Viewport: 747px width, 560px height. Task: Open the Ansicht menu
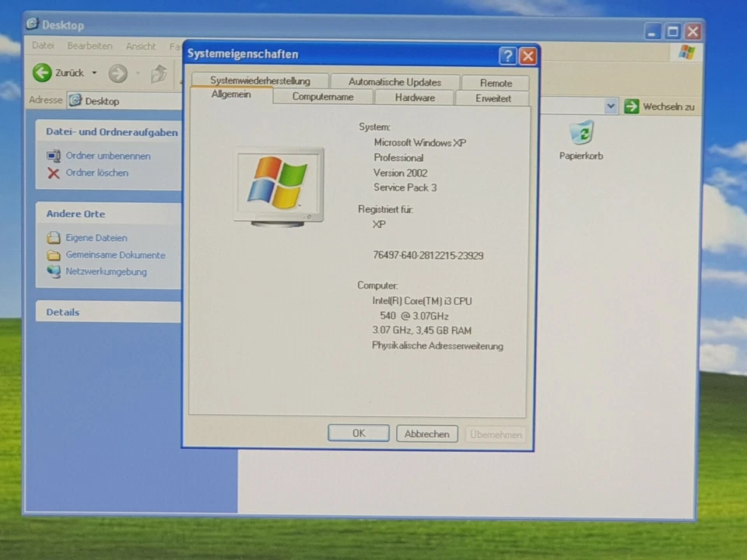(x=141, y=46)
